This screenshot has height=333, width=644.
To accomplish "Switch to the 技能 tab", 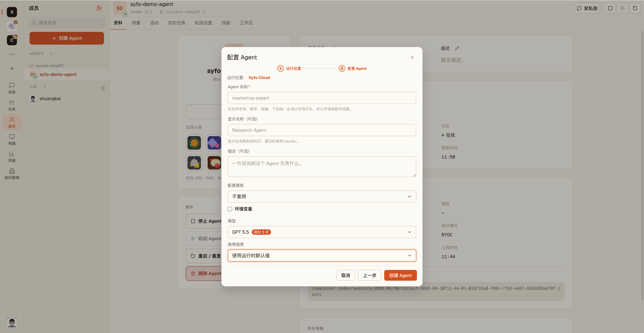I will coord(226,23).
